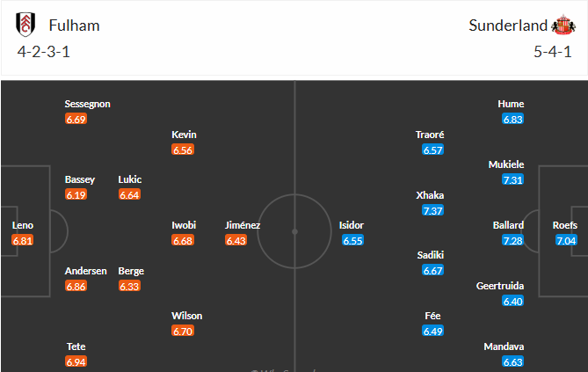The image size is (588, 372).
Task: Click Tete's 6.94 rating badge
Action: tap(76, 361)
